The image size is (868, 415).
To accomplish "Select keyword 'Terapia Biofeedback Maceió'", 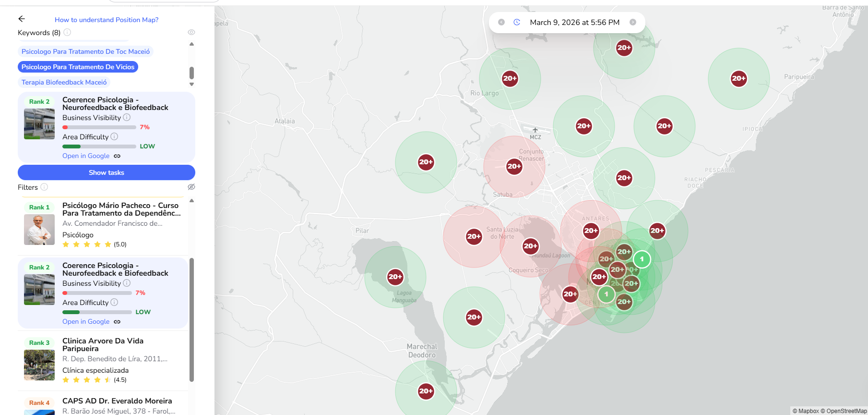I will 64,82.
